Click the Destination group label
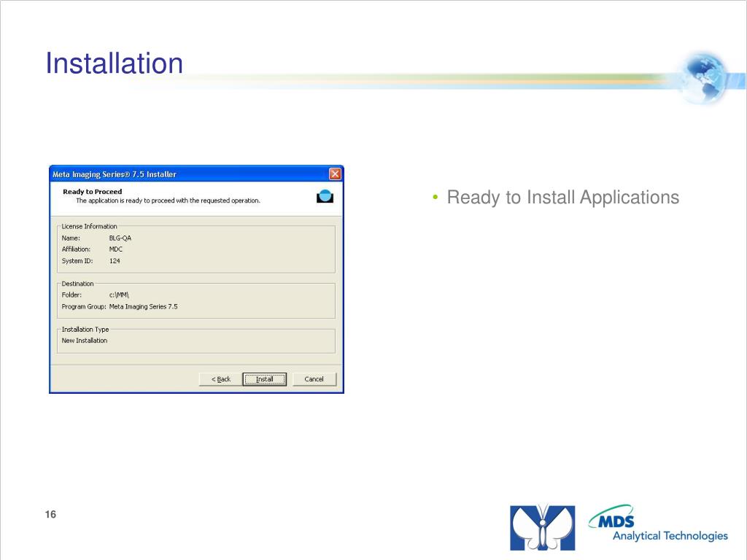This screenshot has height=560, width=747. (77, 284)
